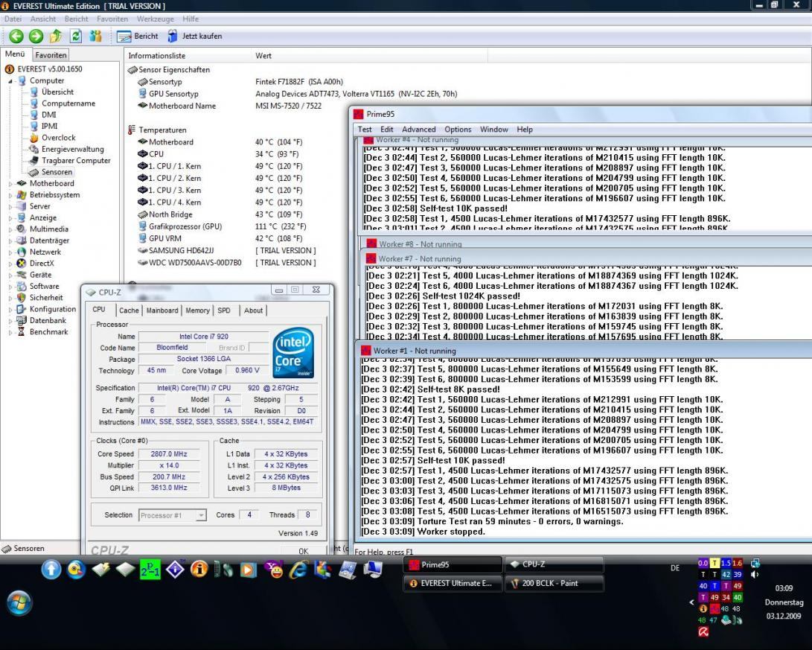The height and width of the screenshot is (650, 812).
Task: Select Computername in the tree
Action: click(x=68, y=103)
